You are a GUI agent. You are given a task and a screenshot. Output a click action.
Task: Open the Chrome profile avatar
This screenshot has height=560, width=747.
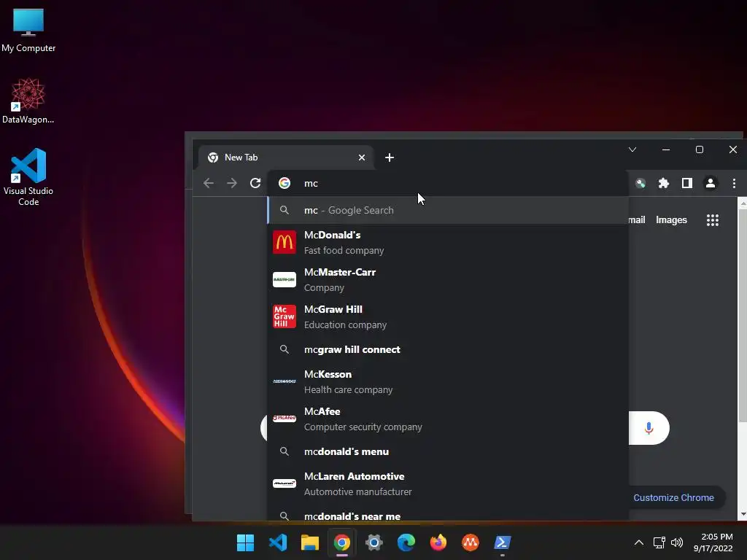click(x=711, y=183)
